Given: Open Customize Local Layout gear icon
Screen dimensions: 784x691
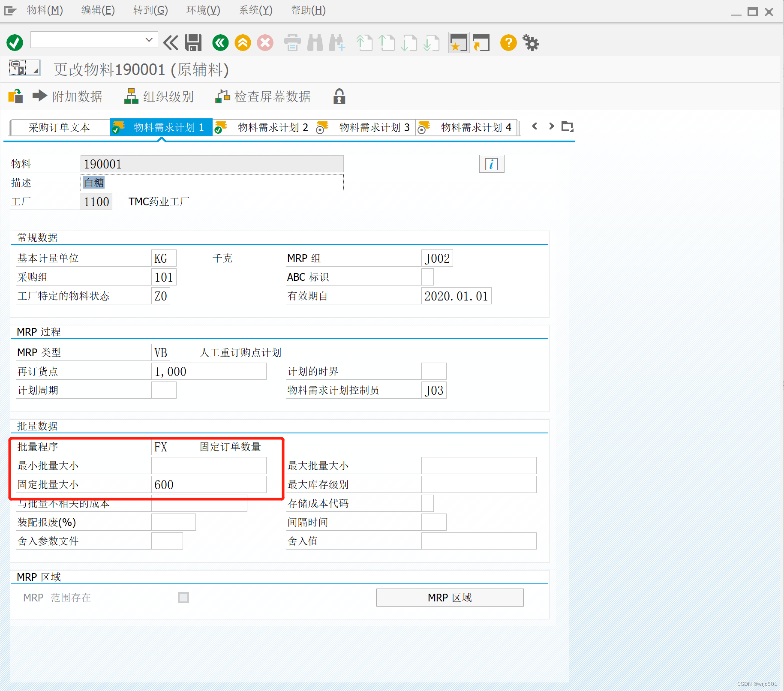Looking at the screenshot, I should point(531,43).
